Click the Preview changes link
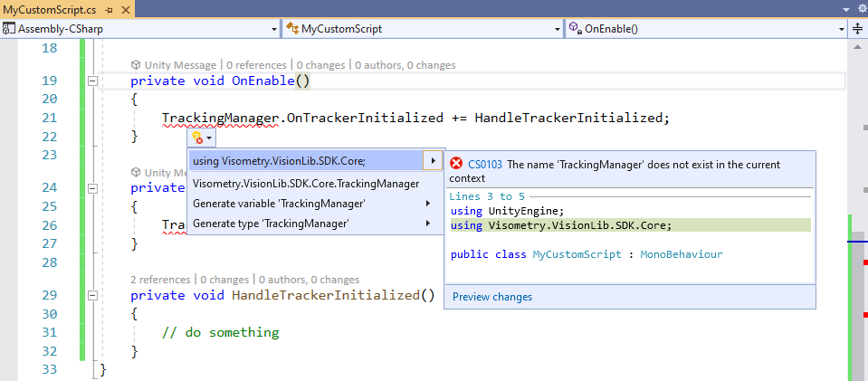 tap(491, 297)
